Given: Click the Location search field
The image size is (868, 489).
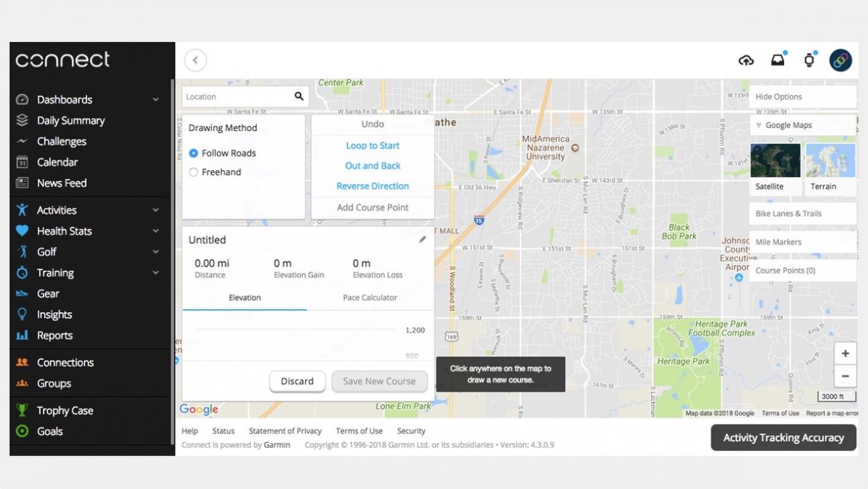Looking at the screenshot, I should coord(245,97).
